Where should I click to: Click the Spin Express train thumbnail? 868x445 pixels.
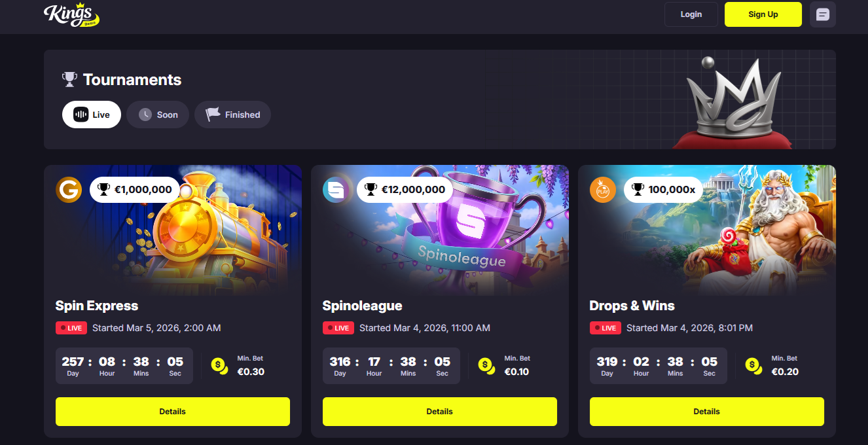173,229
